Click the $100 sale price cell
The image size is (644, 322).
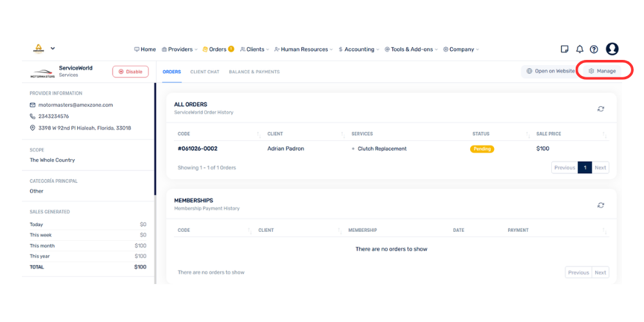[542, 149]
